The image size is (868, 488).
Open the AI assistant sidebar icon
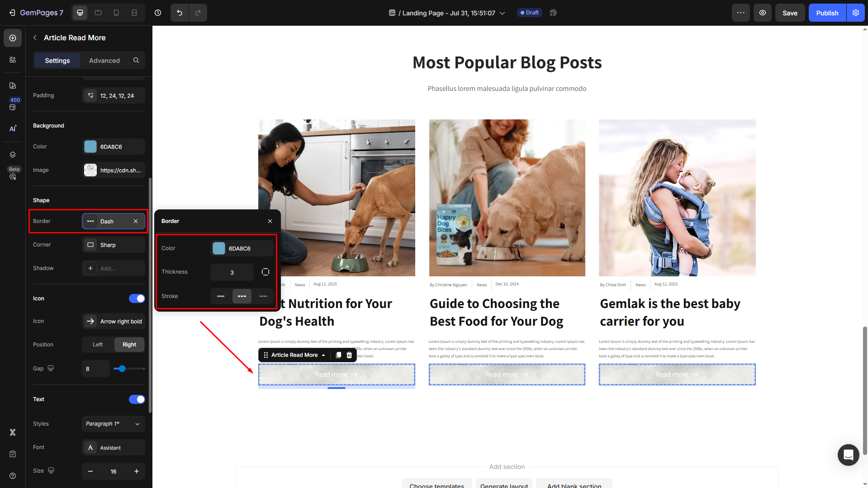13,128
